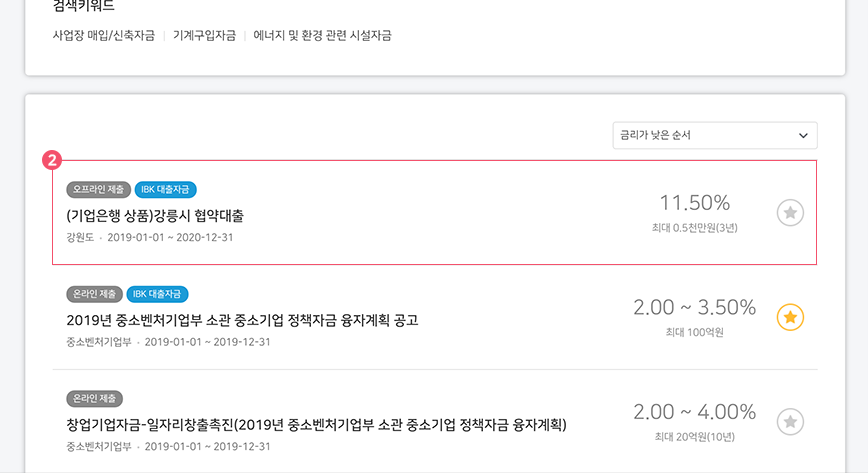Click the red number 2 annotation marker
This screenshot has height=473, width=868.
pos(52,161)
